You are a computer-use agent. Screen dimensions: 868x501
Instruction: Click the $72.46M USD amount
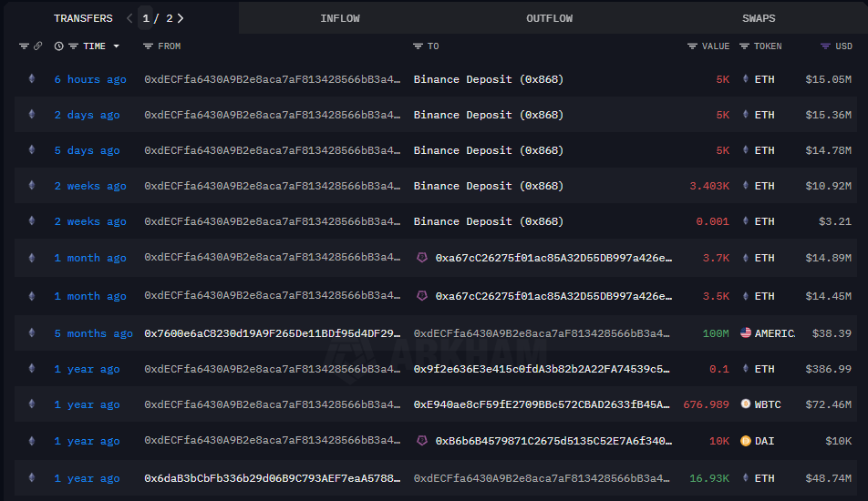[x=828, y=404]
